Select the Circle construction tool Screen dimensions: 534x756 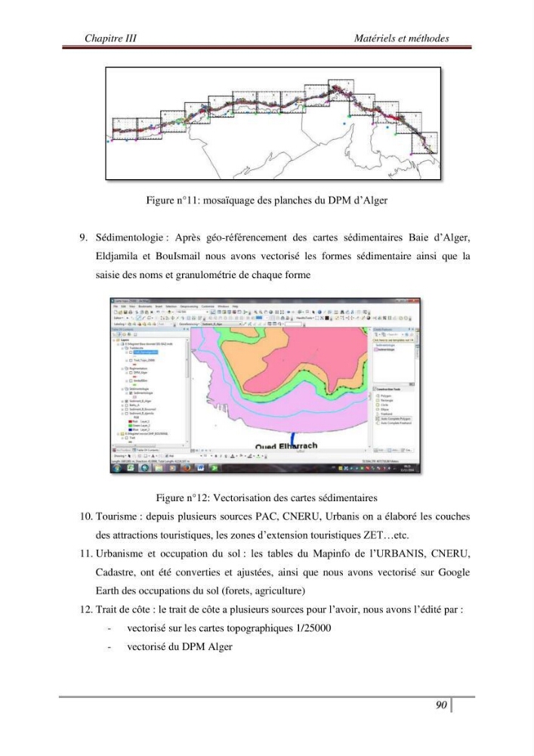click(383, 405)
